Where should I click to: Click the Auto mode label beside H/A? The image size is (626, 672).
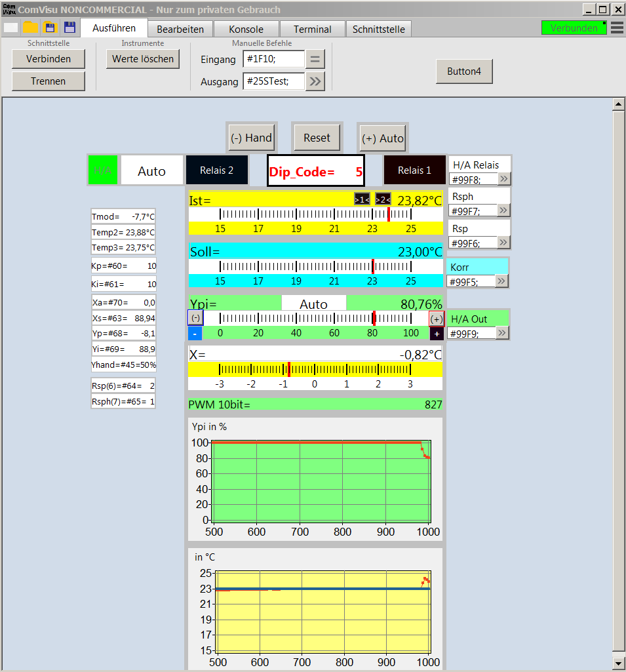(151, 170)
